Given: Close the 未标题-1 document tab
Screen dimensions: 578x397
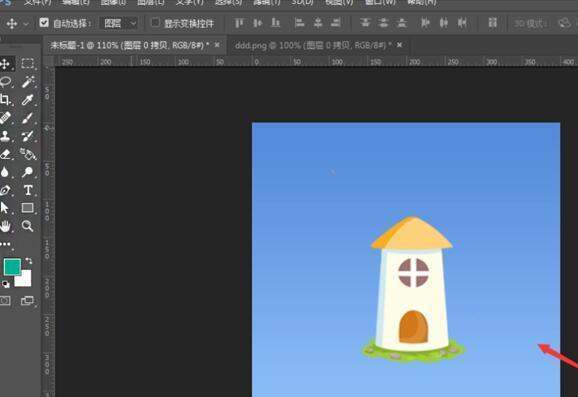Looking at the screenshot, I should (x=217, y=45).
